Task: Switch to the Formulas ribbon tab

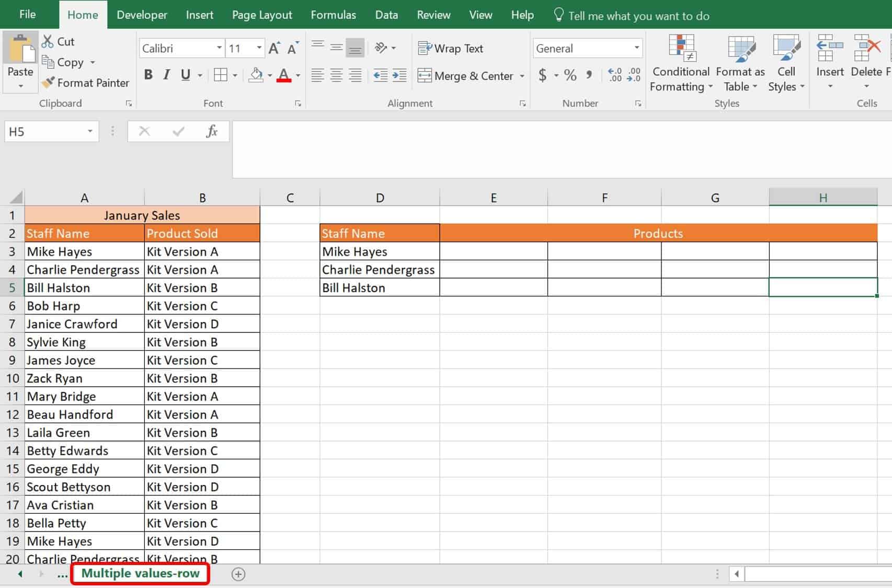Action: pos(333,15)
